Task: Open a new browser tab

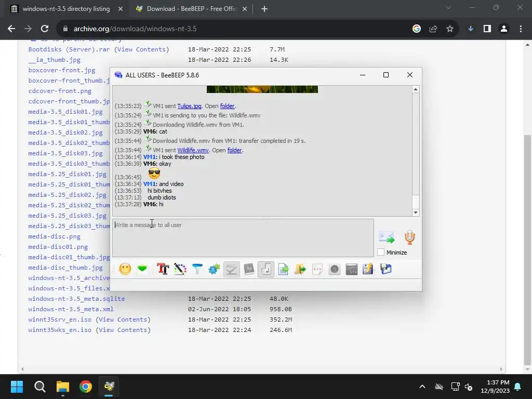Action: tap(264, 9)
